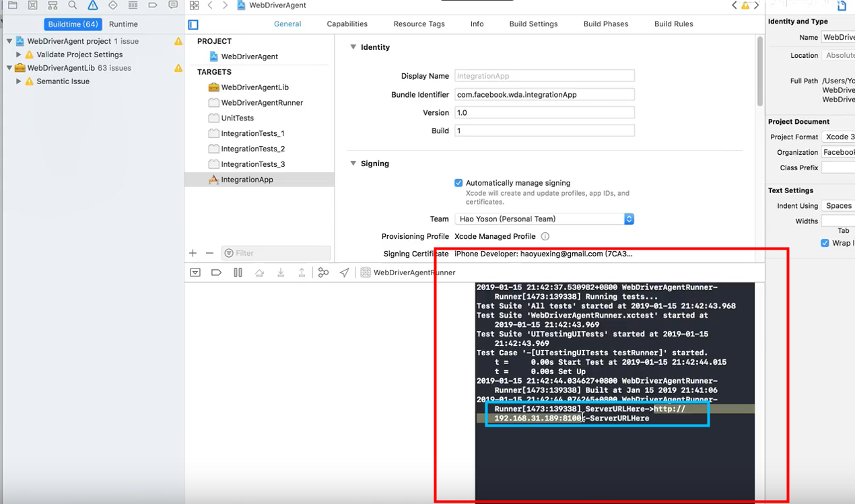Screen dimensions: 855x504
Task: Open the Breakpoint navigator icon
Action: click(153, 5)
